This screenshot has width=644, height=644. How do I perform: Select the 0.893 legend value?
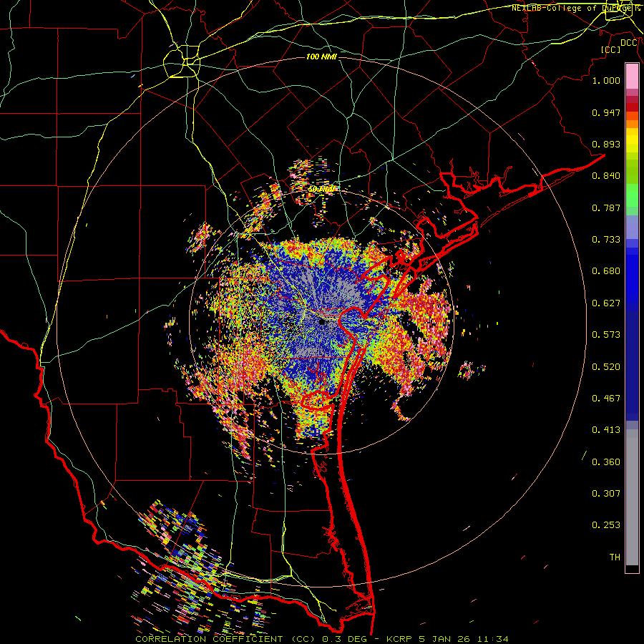pyautogui.click(x=606, y=144)
